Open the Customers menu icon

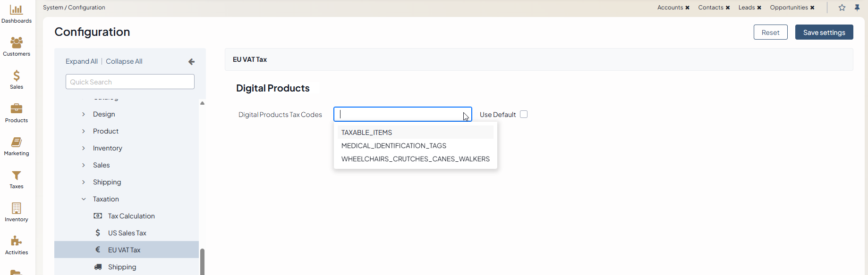tap(17, 43)
